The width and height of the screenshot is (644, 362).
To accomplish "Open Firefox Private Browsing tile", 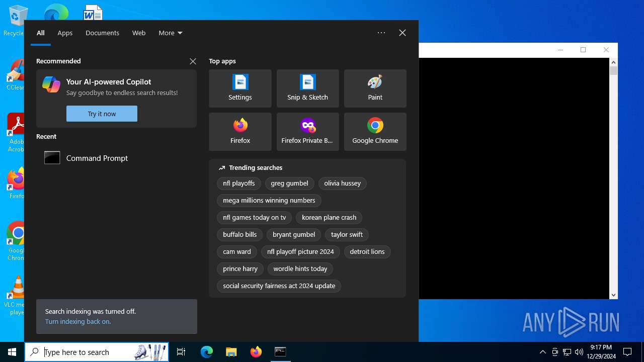I will tap(307, 132).
